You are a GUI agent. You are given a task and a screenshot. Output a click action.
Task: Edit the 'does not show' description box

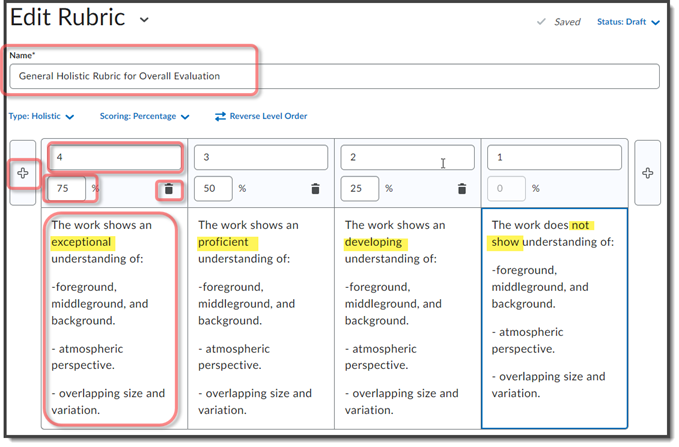[x=554, y=316]
